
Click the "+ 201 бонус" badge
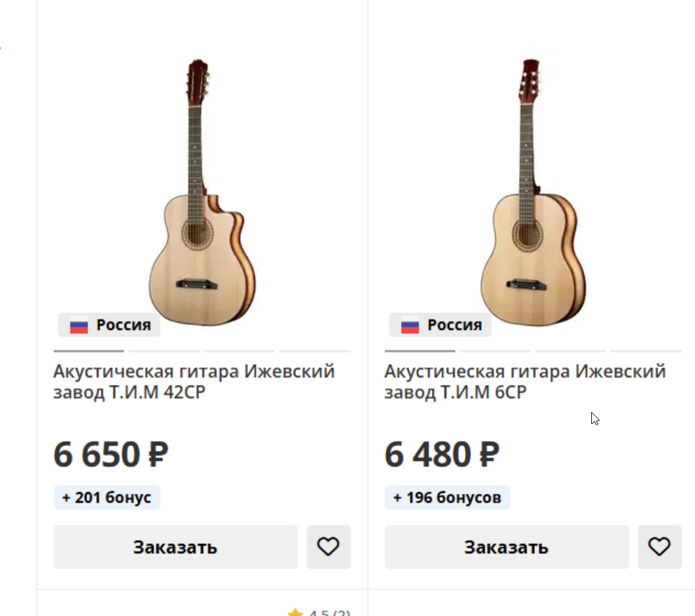[107, 498]
